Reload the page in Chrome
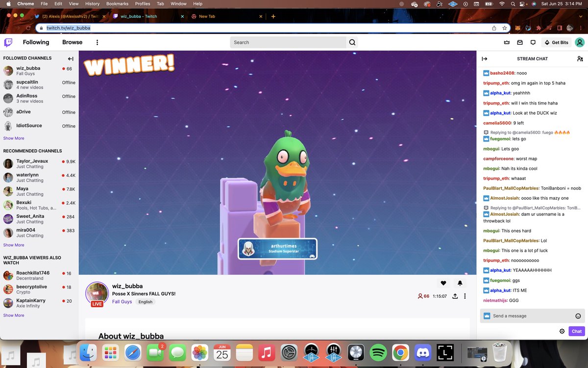This screenshot has width=588, height=368. tap(28, 28)
